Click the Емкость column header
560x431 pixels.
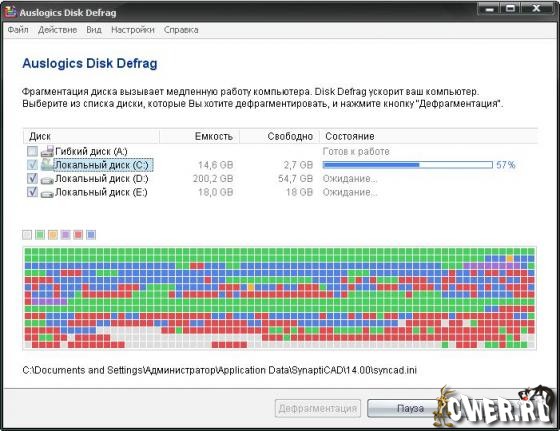coord(199,136)
